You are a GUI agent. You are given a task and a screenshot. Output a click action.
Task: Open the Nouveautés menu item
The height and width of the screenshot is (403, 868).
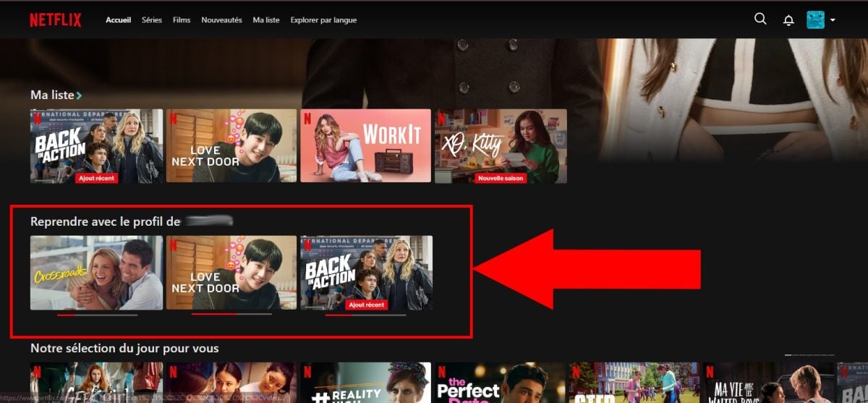point(221,20)
